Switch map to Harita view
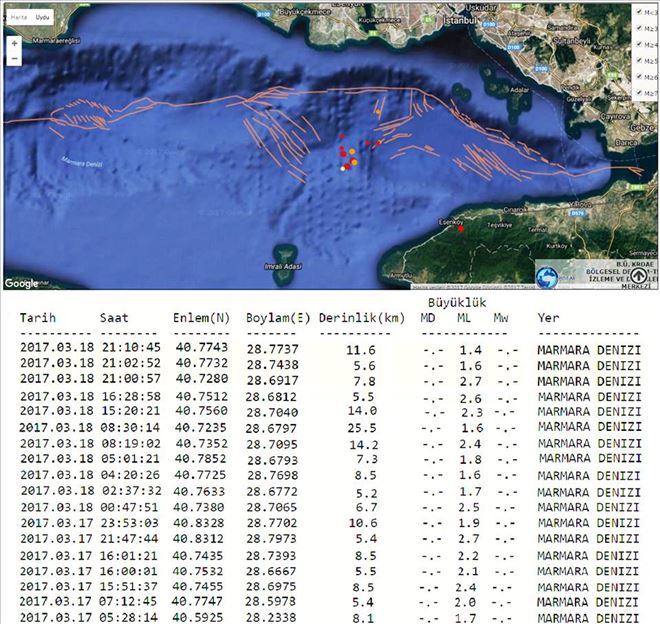The width and height of the screenshot is (660, 624). [x=19, y=18]
